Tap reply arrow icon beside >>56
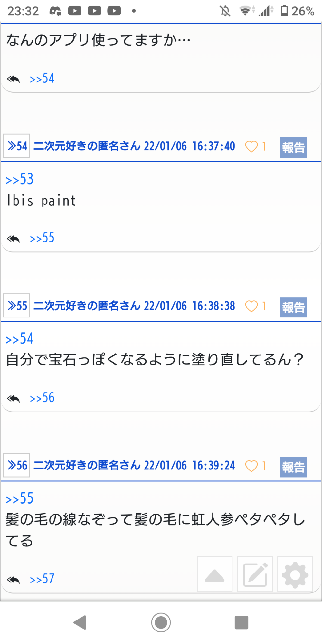This screenshot has width=322, height=644. (14, 398)
